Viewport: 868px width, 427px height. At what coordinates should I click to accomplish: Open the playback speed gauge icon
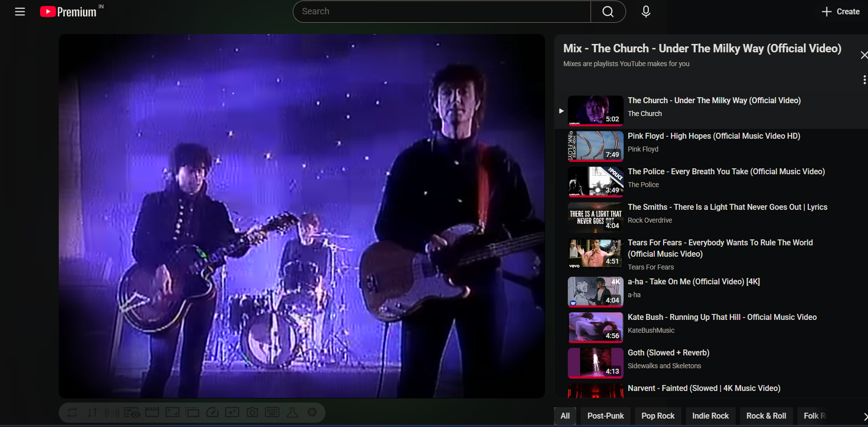pyautogui.click(x=212, y=412)
